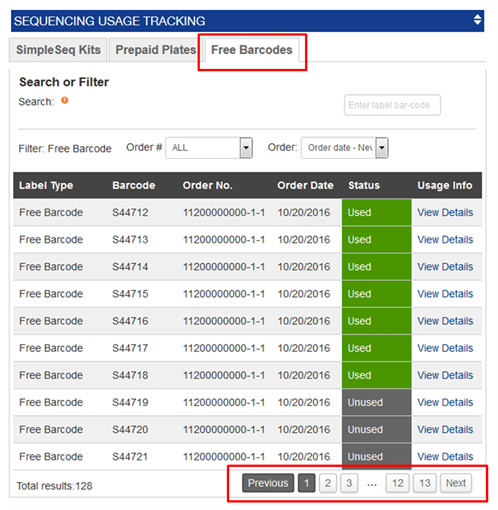
Task: Click the Unused status of S44719
Action: [377, 402]
